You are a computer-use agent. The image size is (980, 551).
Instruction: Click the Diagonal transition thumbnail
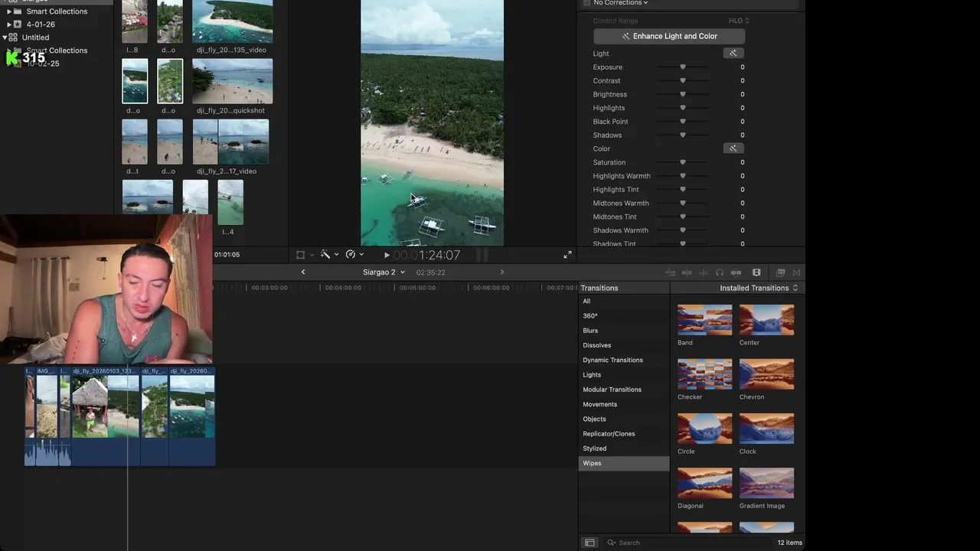tap(705, 483)
